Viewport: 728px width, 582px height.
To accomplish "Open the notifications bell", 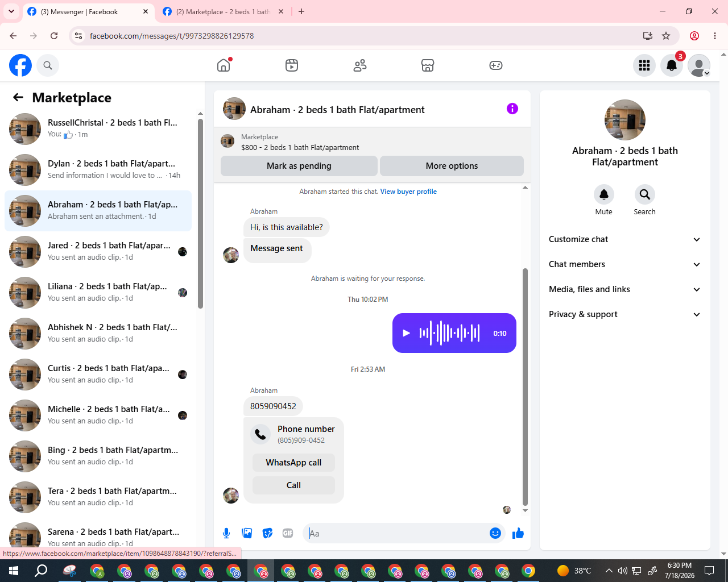I will 672,65.
